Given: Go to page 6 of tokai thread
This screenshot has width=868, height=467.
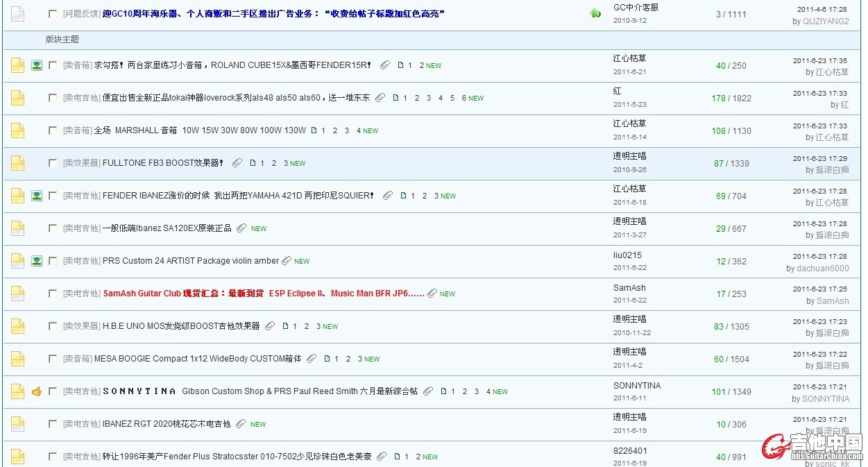Looking at the screenshot, I should click(x=464, y=98).
